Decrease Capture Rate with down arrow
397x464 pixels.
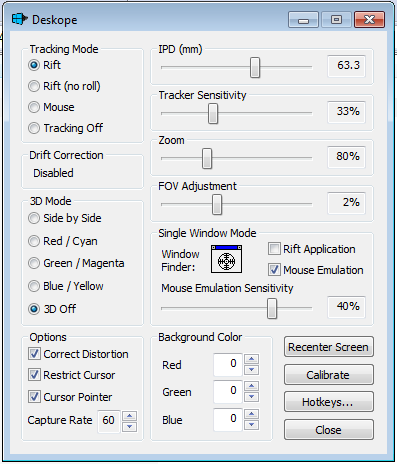[x=130, y=427]
